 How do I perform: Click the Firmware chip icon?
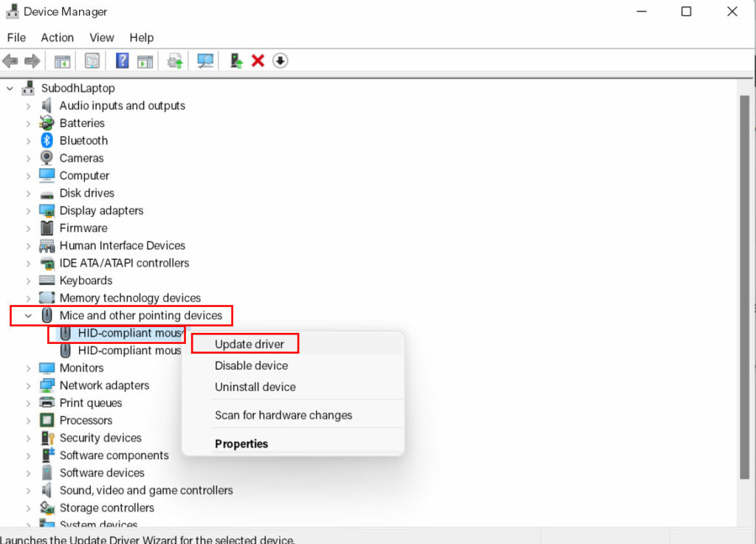point(47,228)
